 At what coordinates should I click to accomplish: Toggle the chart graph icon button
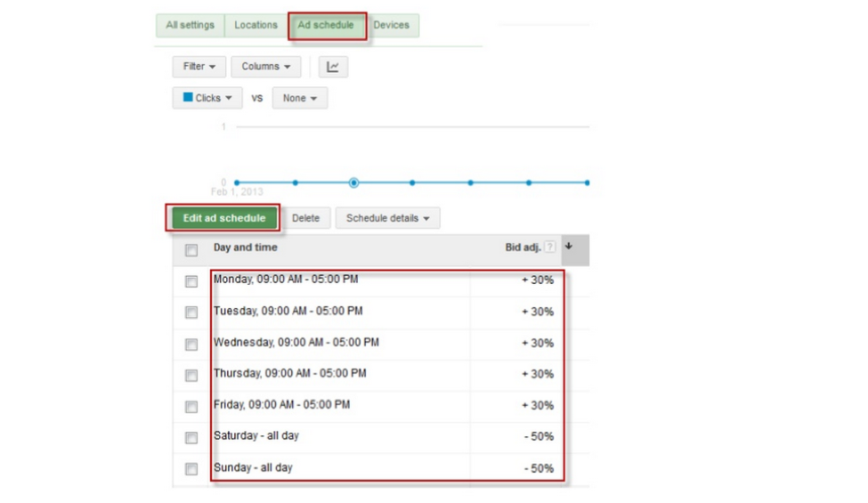[333, 67]
